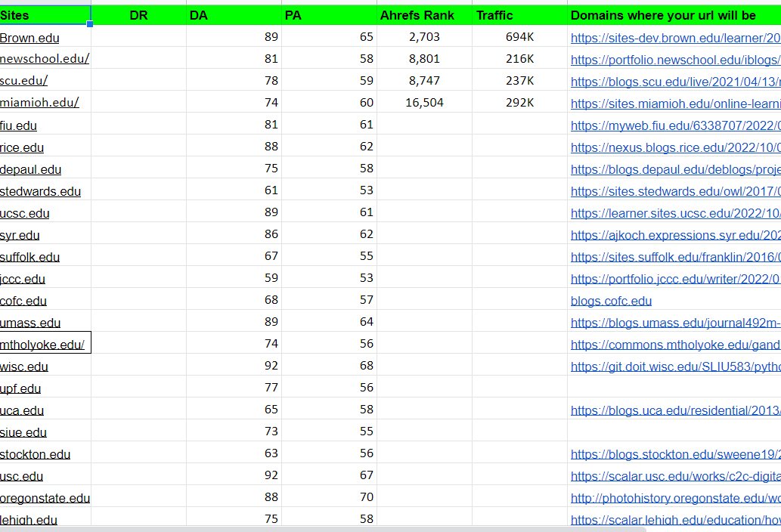Open the newschool.edu/ site link

(45, 59)
